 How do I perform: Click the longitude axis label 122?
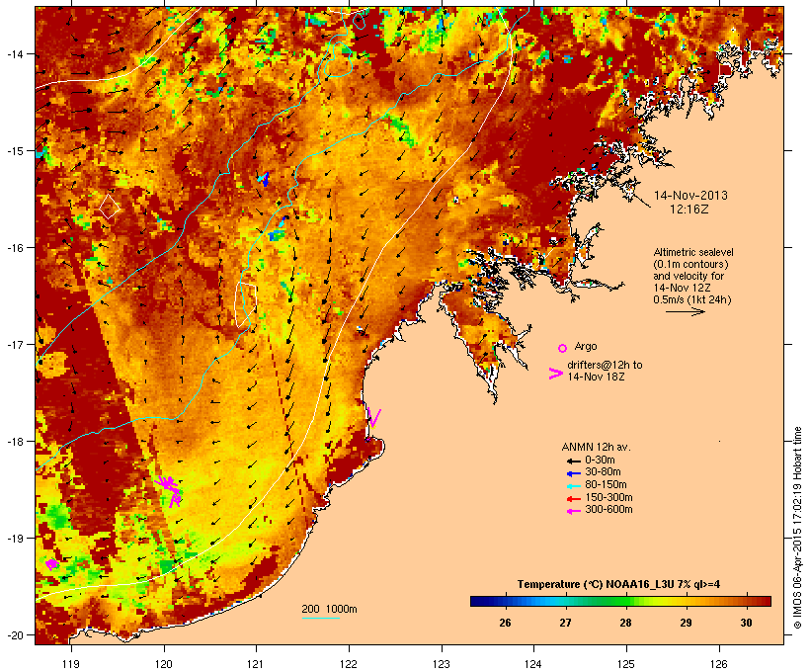(x=349, y=664)
